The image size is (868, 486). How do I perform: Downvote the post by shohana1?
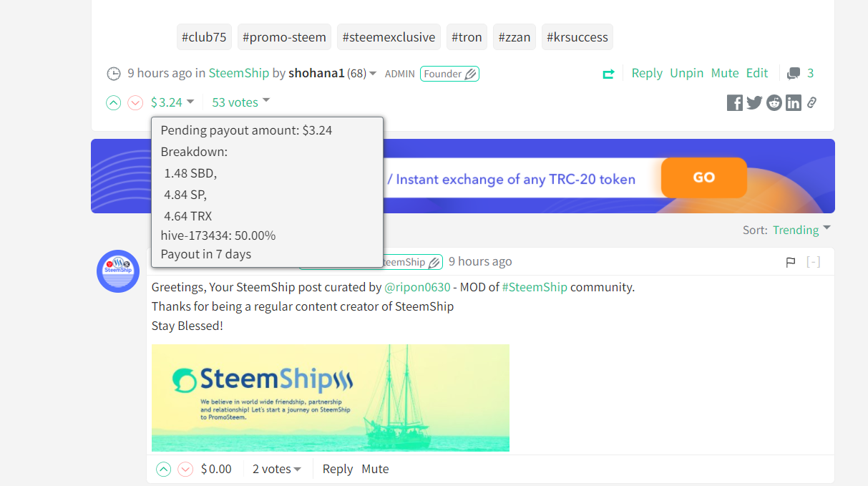[135, 102]
